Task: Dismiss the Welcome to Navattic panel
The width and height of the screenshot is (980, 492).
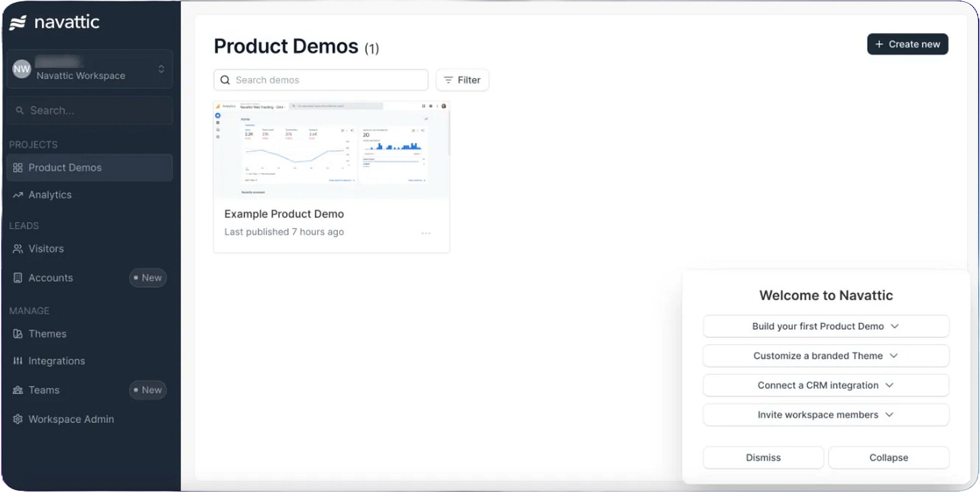Action: pos(763,458)
